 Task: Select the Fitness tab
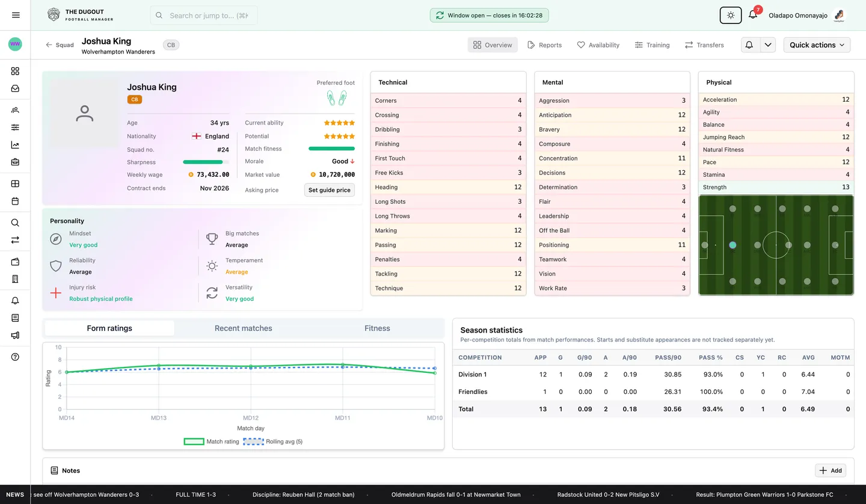pos(377,328)
